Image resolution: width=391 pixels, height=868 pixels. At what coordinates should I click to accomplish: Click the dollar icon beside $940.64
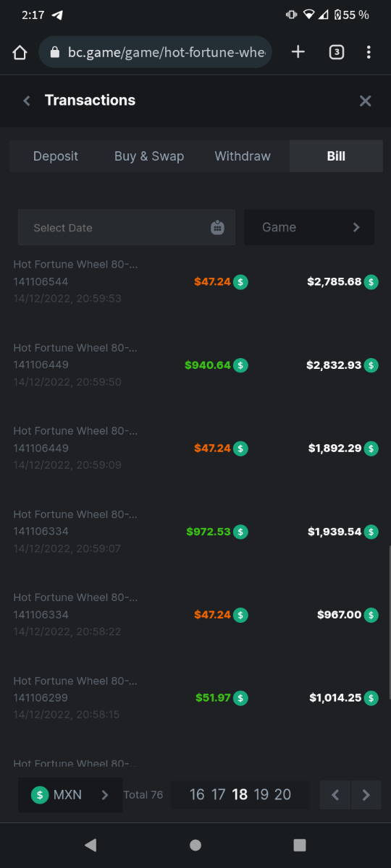241,365
